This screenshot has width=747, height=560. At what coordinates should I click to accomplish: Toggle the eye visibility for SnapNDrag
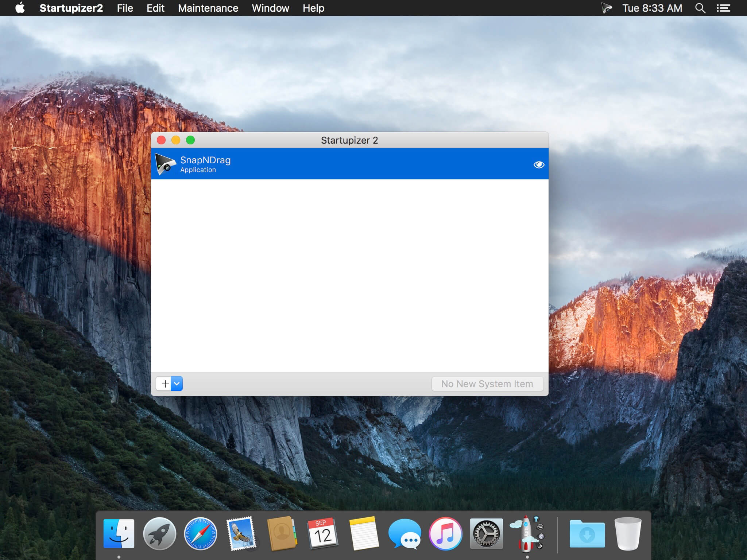tap(539, 165)
